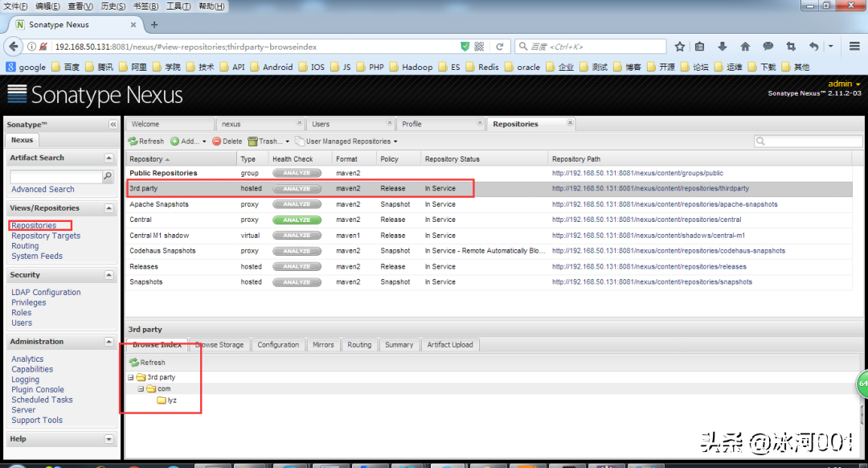Viewport: 868px width, 468px height.
Task: Open new browser tab with plus
Action: [x=154, y=25]
